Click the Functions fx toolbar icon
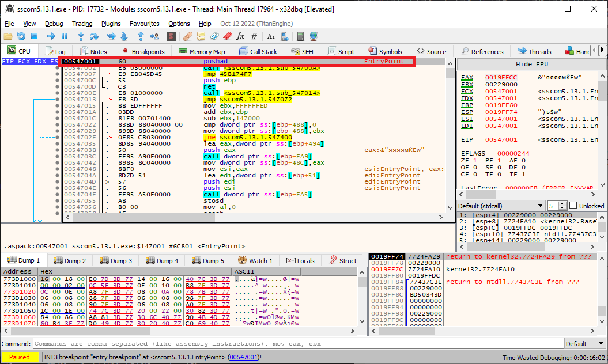 click(x=240, y=36)
